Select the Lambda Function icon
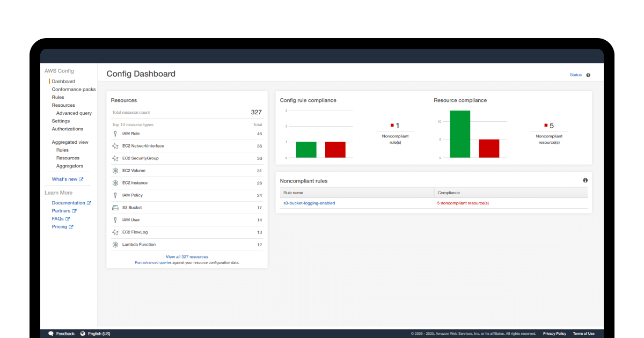 click(115, 244)
